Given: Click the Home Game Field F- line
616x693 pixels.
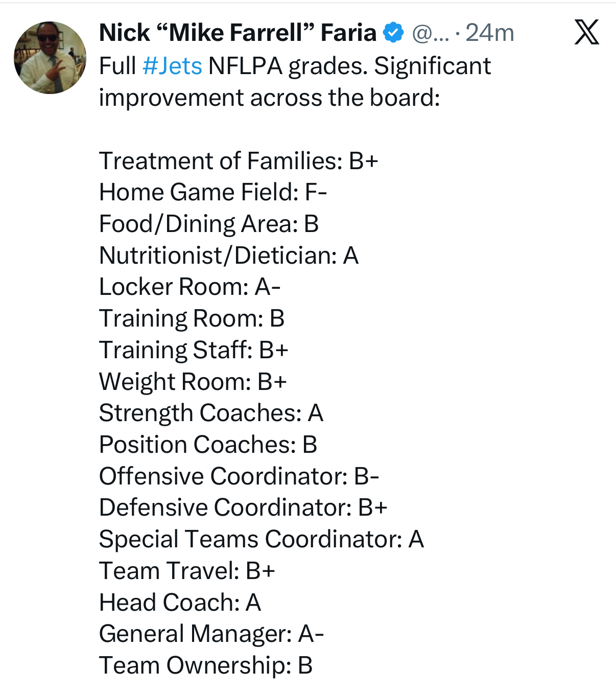Looking at the screenshot, I should tap(213, 192).
